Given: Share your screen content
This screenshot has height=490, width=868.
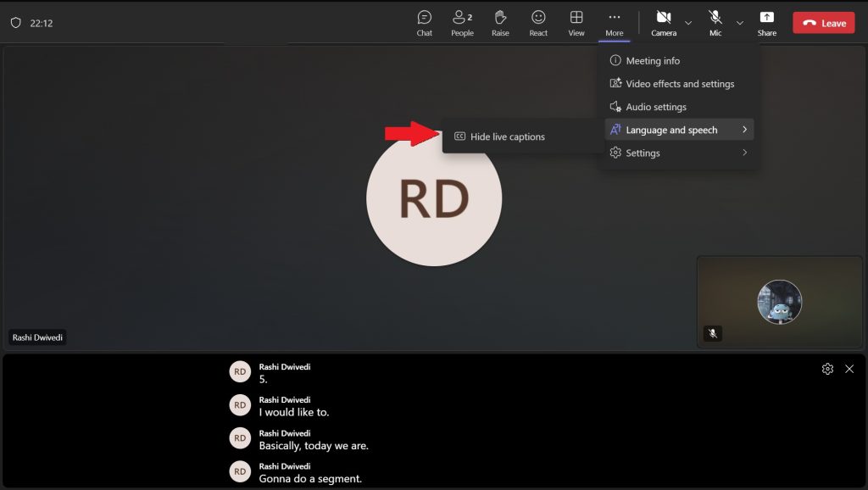Looking at the screenshot, I should point(766,23).
